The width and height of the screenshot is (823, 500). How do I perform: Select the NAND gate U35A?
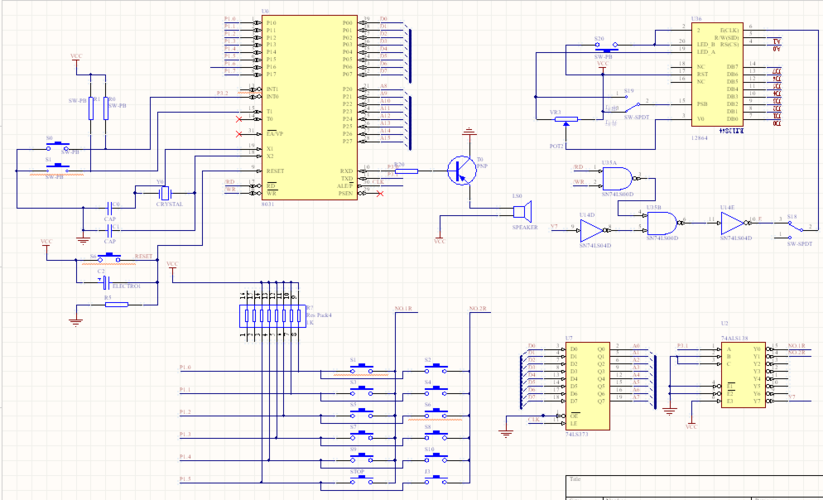619,178
